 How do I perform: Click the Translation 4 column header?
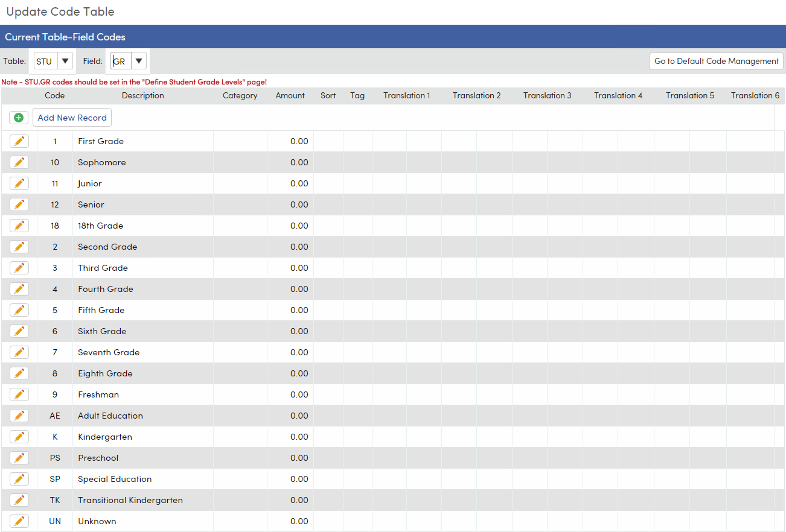[x=618, y=95]
